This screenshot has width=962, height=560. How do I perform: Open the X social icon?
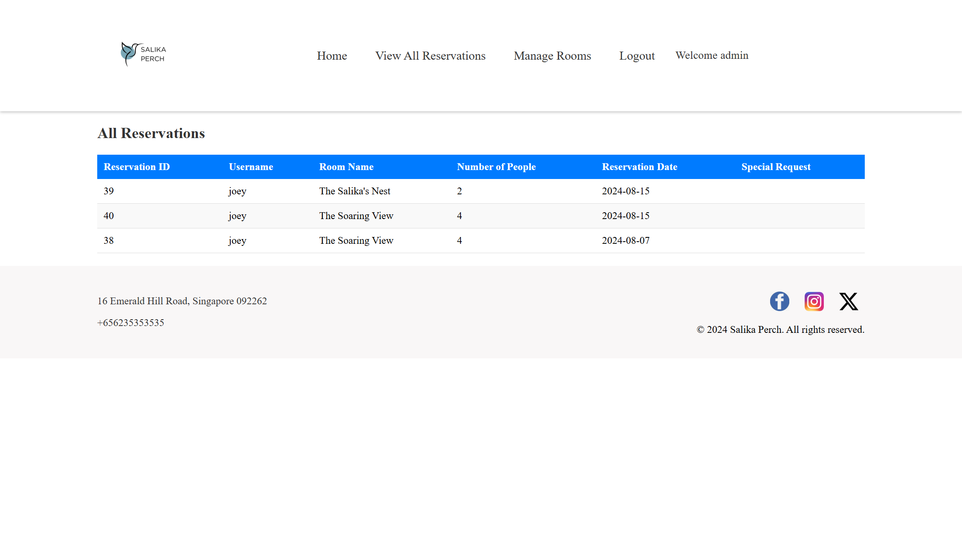(848, 301)
